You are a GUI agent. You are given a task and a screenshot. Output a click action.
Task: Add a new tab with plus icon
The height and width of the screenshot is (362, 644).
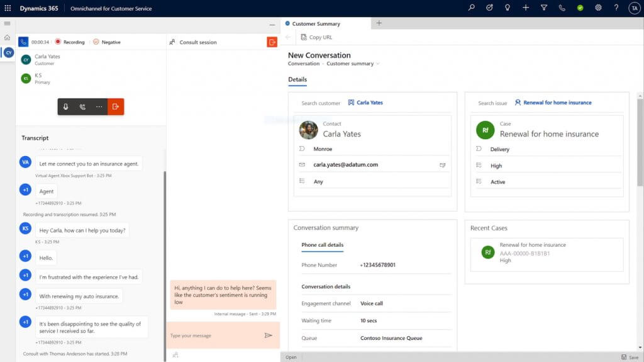(379, 23)
